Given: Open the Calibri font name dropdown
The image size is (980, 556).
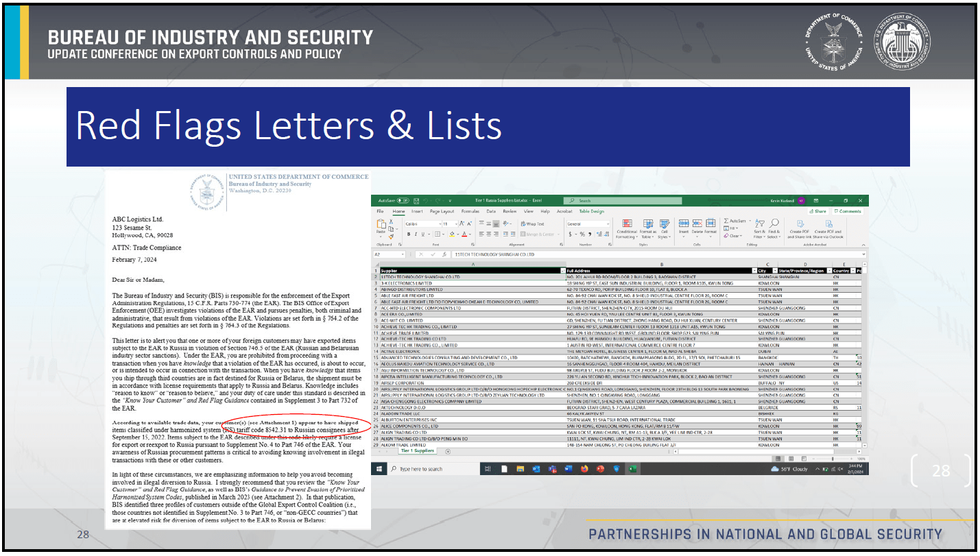Looking at the screenshot, I should pos(440,223).
